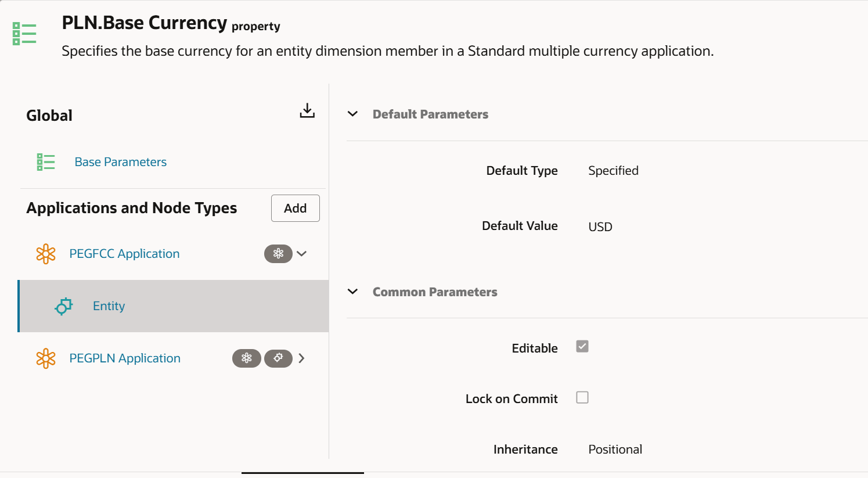Open the PEGPLN Application link
The image size is (868, 478).
click(x=125, y=358)
